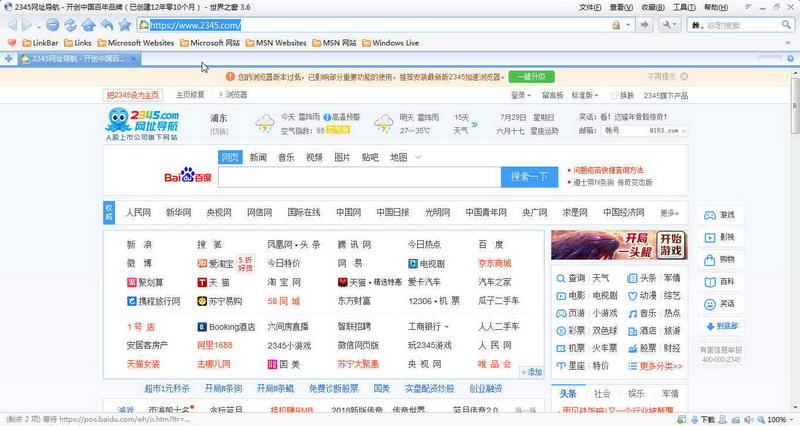Screen dimensions: 800x426
Task: Open the 携程旅行网 link
Action: coord(154,301)
